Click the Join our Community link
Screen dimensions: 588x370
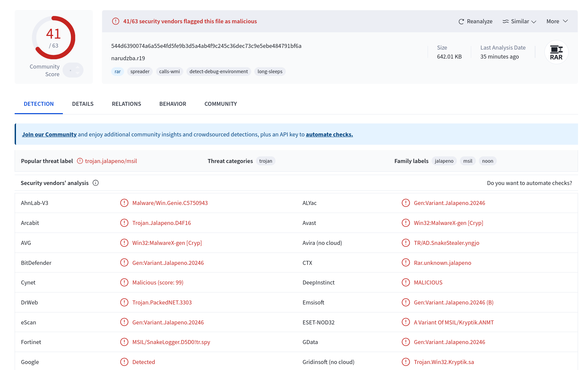pos(49,134)
